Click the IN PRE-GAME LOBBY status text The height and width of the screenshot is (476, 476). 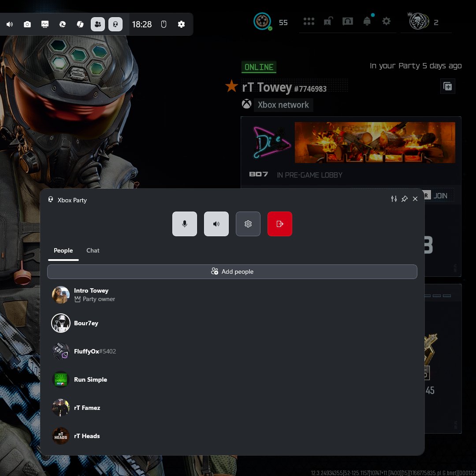tap(309, 175)
